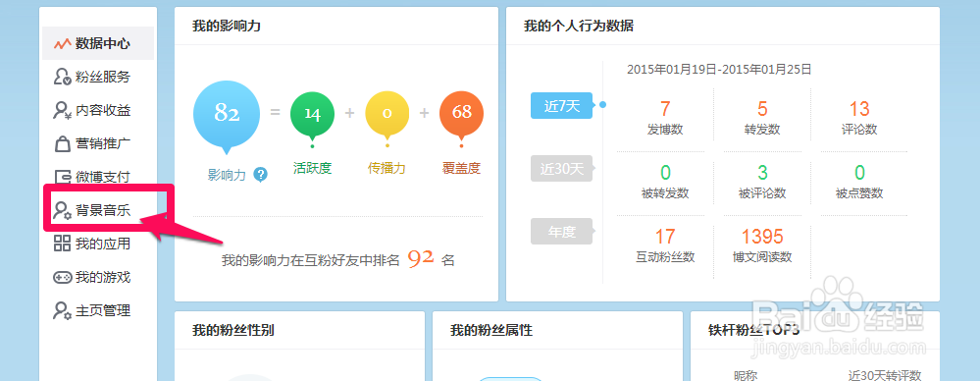Click the data center chart icon
980x381 pixels.
(x=63, y=44)
